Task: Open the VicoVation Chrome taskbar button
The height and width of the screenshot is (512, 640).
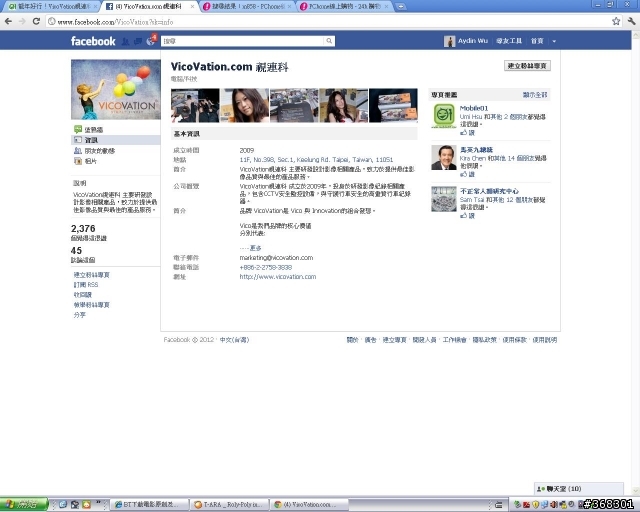Action: tap(309, 505)
